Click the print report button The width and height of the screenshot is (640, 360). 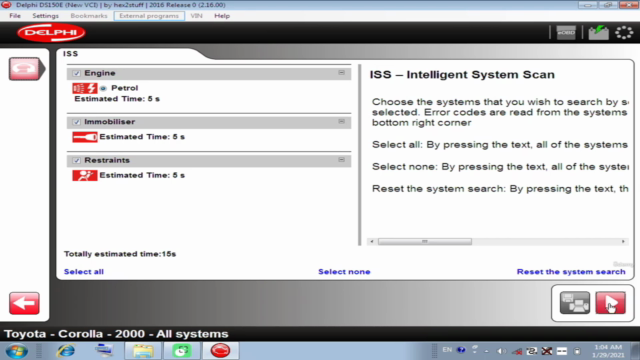[x=575, y=303]
